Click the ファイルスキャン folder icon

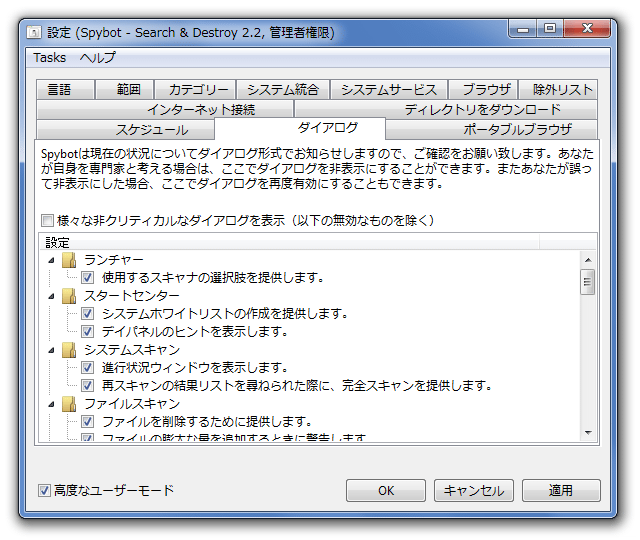click(x=69, y=404)
